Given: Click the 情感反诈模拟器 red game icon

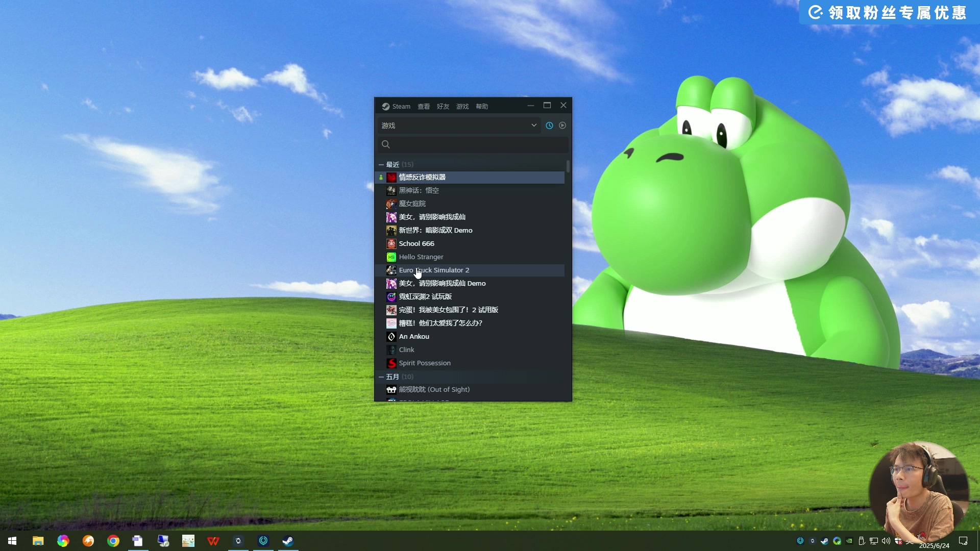Looking at the screenshot, I should click(x=391, y=177).
